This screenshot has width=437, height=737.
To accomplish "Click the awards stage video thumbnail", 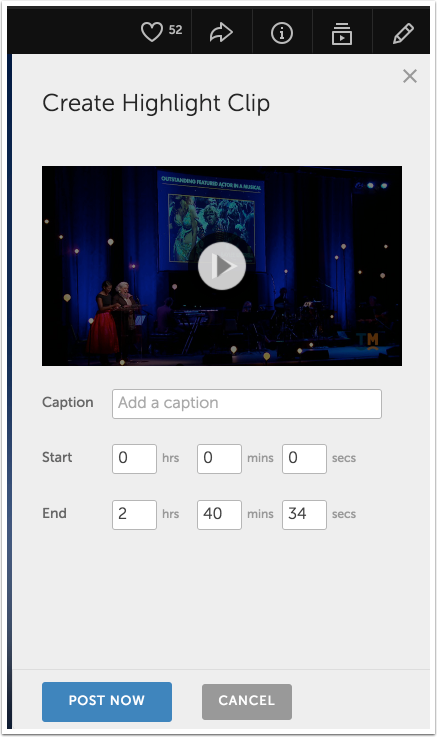I will 222,266.
